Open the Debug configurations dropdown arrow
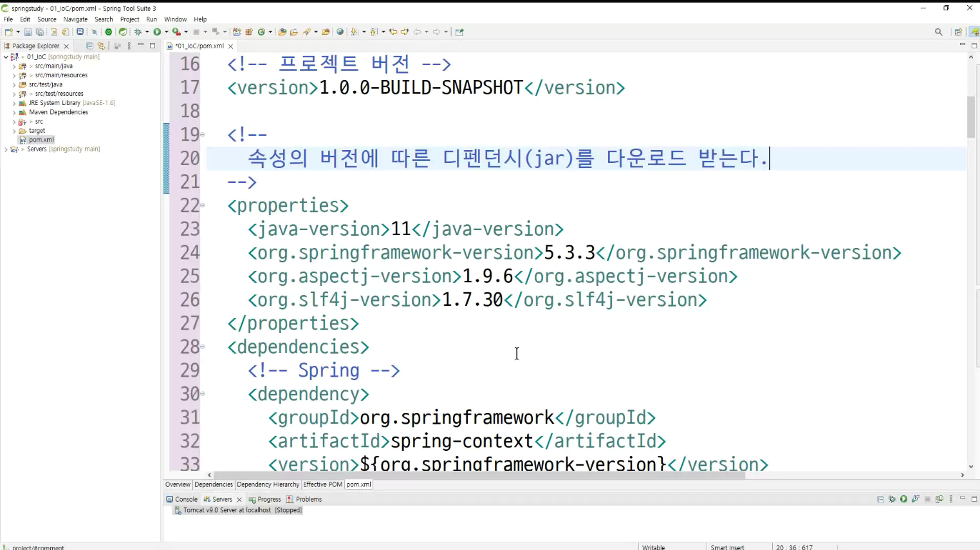Viewport: 980px width, 550px height. [147, 32]
